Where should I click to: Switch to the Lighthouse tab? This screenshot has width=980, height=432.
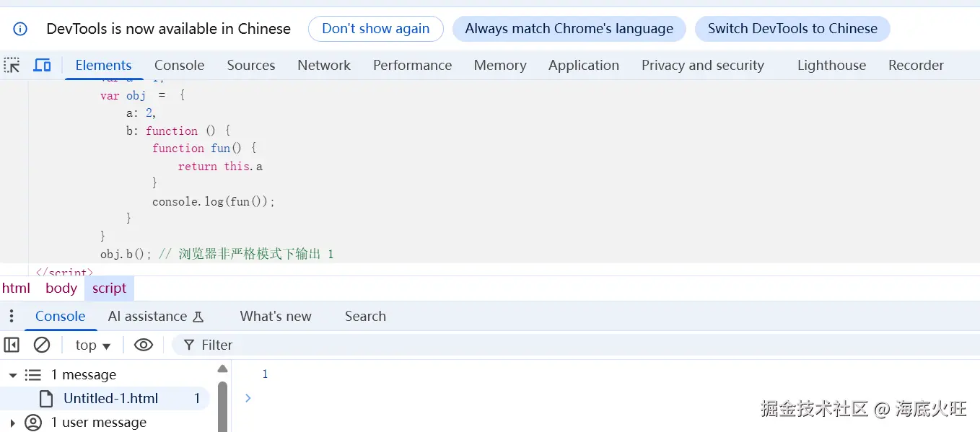831,65
